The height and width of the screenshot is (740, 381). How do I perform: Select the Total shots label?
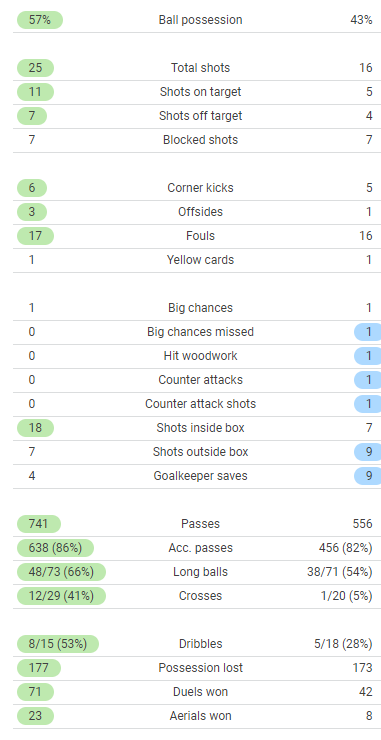[x=200, y=68]
